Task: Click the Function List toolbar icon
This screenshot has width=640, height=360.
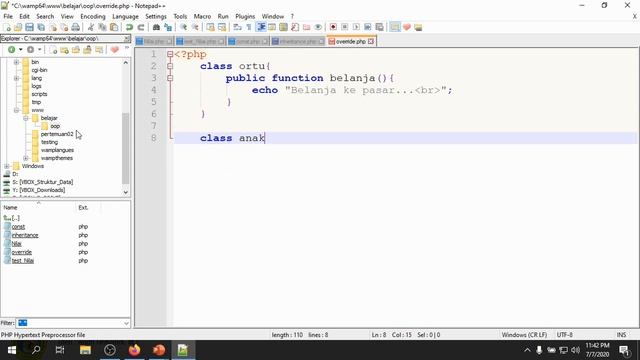Action: [x=295, y=27]
